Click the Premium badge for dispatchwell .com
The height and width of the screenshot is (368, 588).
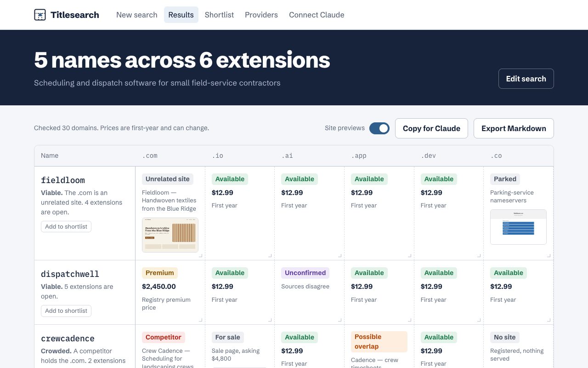(x=160, y=273)
